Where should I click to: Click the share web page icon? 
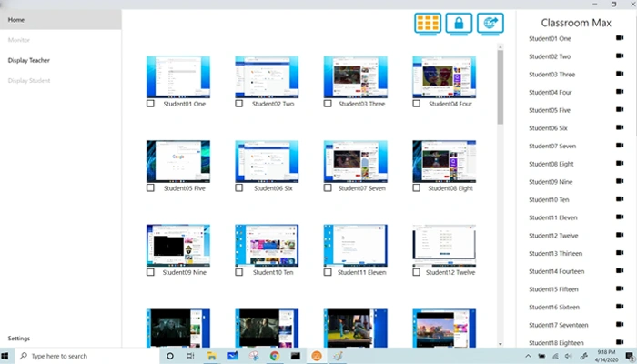point(491,24)
